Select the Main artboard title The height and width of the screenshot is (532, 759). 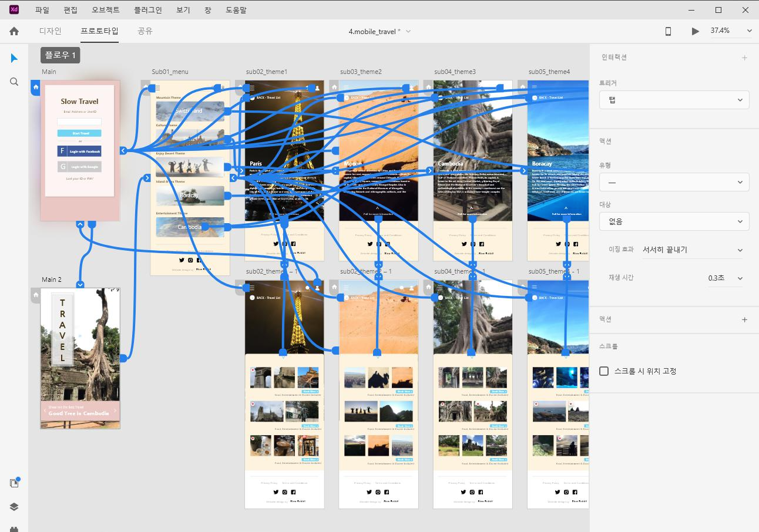pyautogui.click(x=49, y=72)
